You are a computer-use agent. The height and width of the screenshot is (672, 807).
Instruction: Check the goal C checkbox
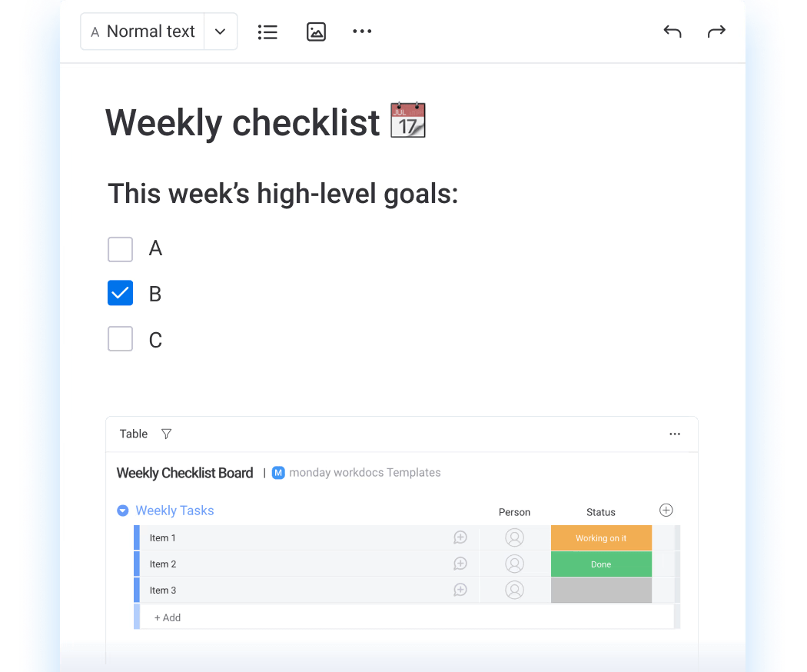[x=121, y=339]
